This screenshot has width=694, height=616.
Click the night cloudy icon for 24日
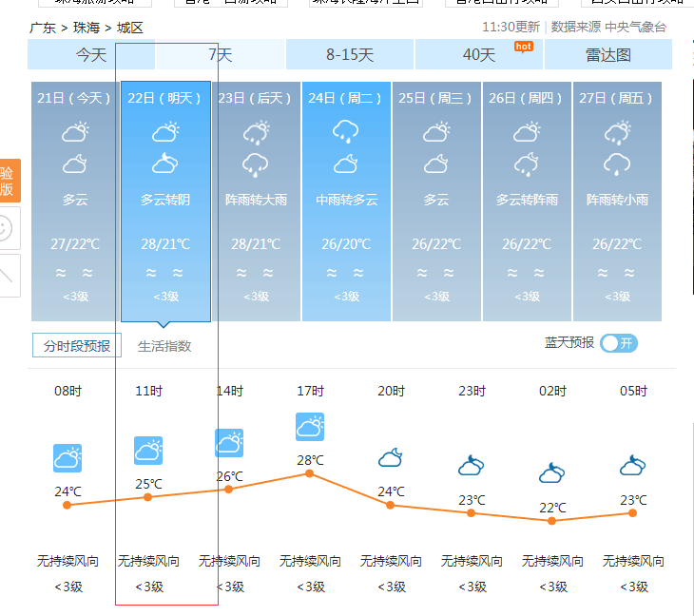point(346,164)
